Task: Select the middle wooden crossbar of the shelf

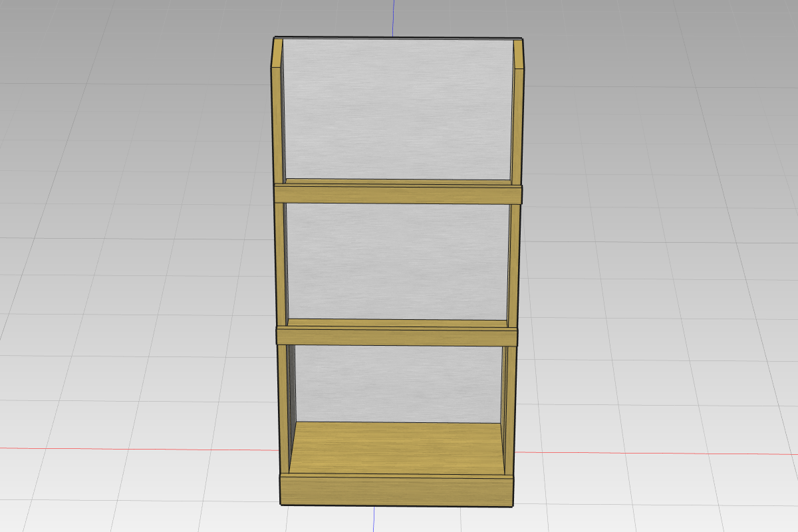Action: pos(397,336)
